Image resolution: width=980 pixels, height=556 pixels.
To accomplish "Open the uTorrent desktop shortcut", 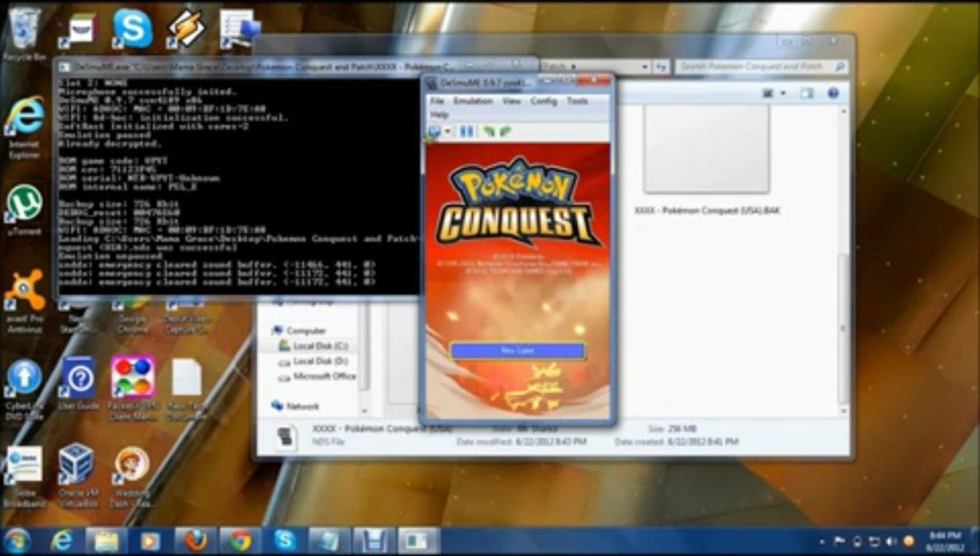I will click(25, 209).
